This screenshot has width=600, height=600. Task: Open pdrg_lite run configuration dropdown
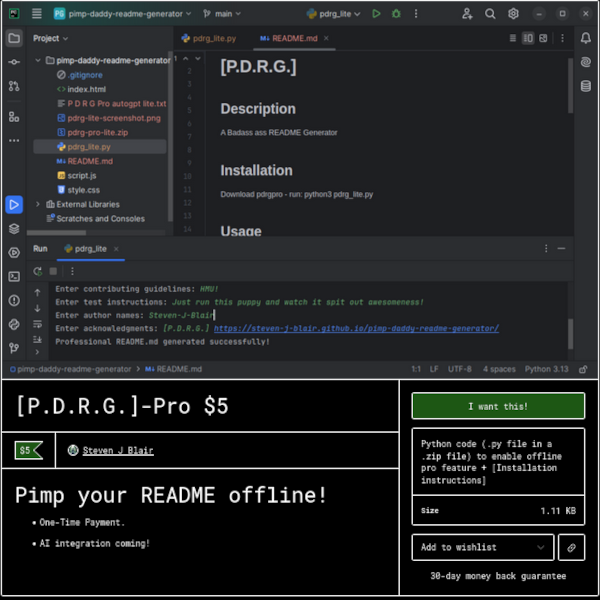[x=333, y=14]
